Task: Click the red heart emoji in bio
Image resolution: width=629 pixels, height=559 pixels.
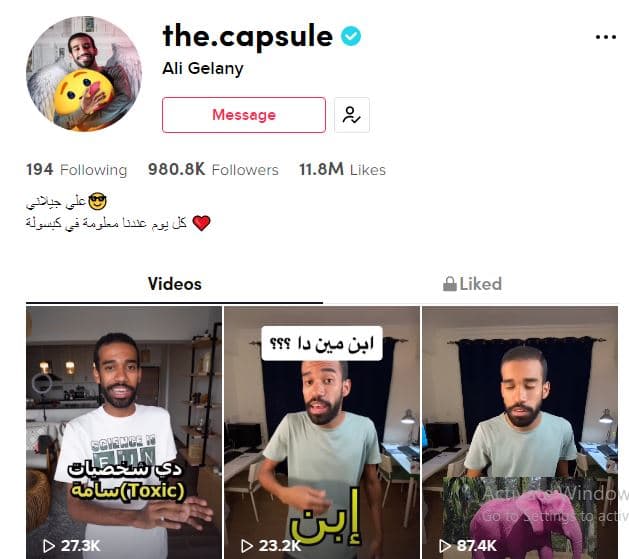Action: pos(201,223)
